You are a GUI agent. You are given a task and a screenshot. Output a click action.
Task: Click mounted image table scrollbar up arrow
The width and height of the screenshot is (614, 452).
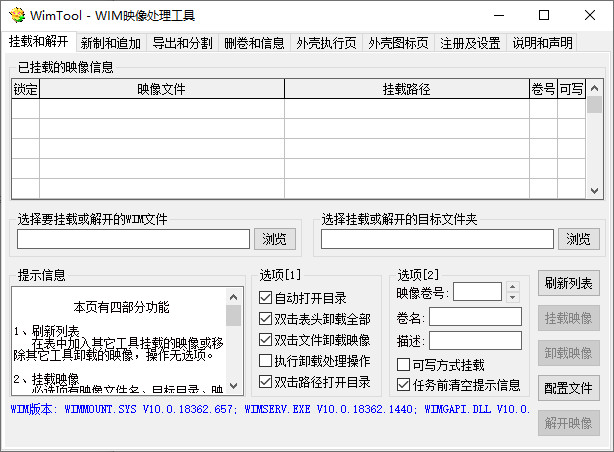(x=594, y=88)
